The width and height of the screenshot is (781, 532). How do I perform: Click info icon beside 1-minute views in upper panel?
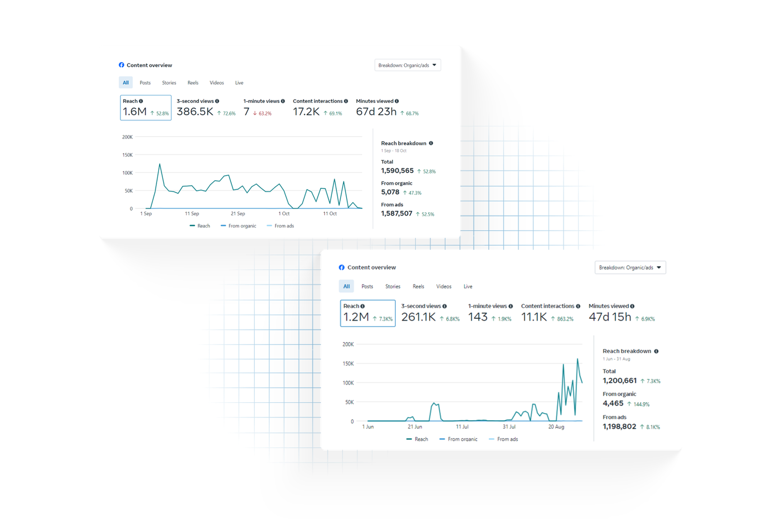[x=283, y=101]
